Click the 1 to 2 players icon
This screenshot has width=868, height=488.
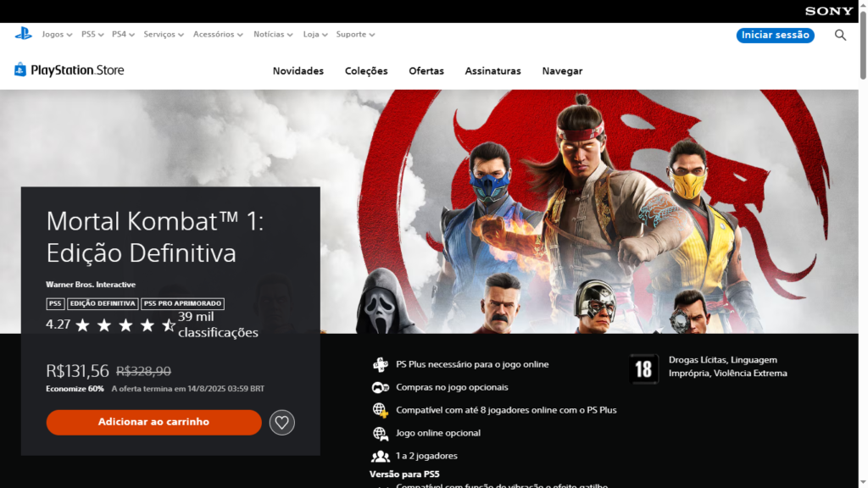(x=381, y=456)
